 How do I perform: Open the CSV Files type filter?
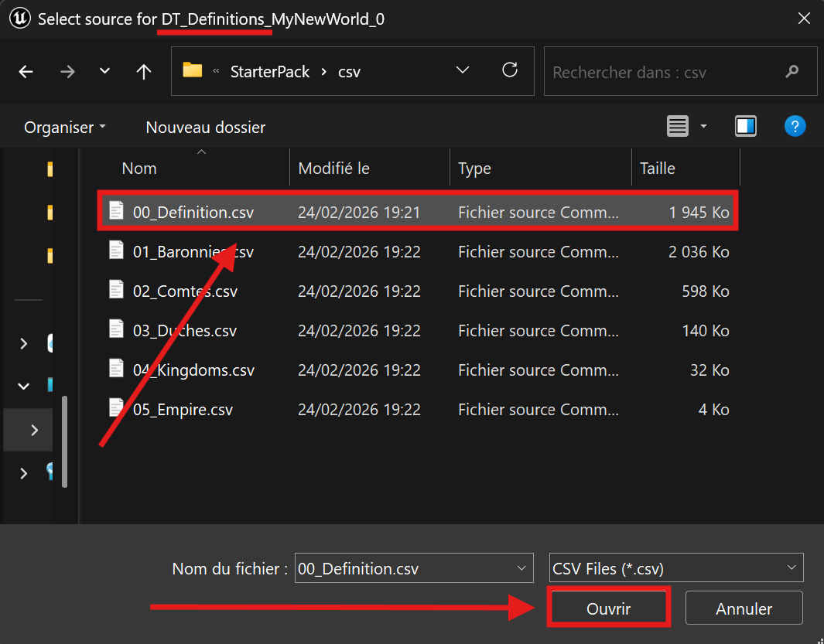coord(676,567)
